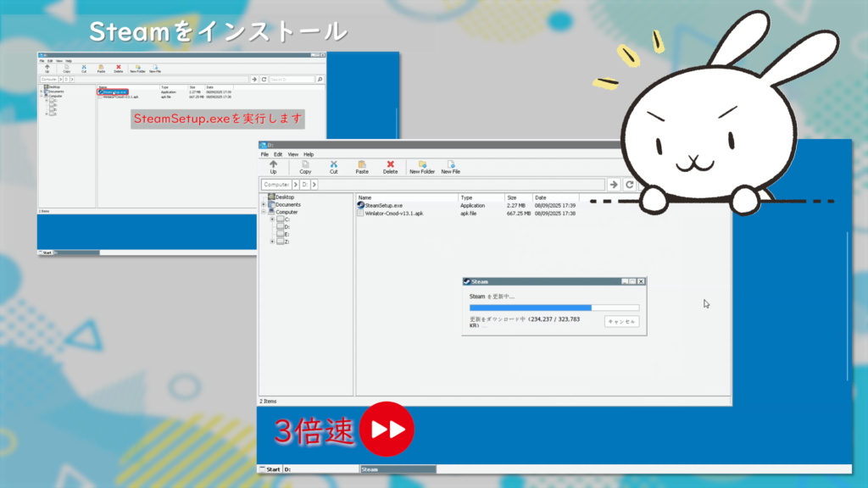Open the Help menu in front window
Image resolution: width=868 pixels, height=488 pixels.
pos(309,154)
